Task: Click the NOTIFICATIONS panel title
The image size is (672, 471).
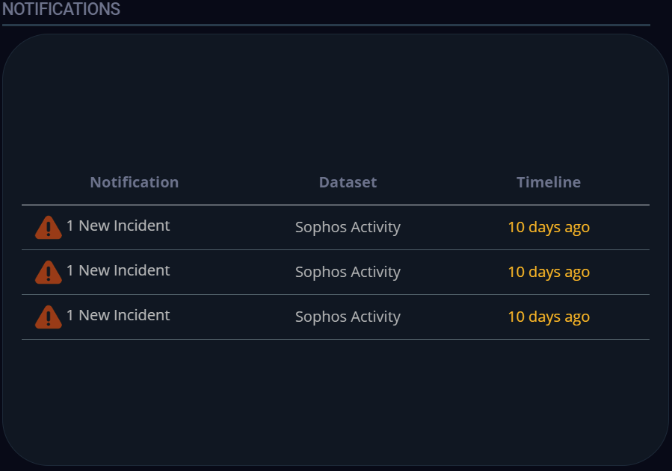Action: click(x=61, y=9)
